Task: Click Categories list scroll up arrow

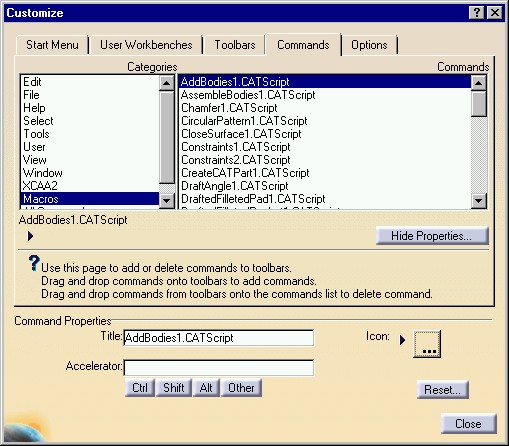Action: pos(167,83)
